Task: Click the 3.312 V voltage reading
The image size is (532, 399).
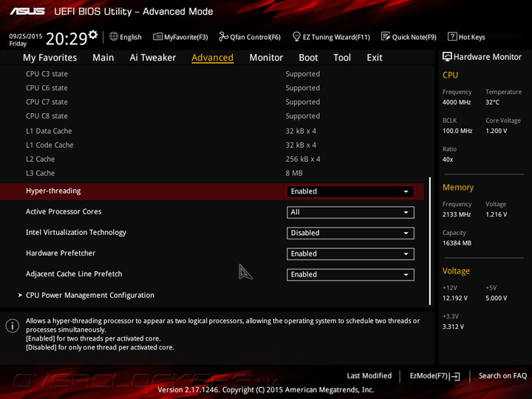Action: click(x=453, y=327)
